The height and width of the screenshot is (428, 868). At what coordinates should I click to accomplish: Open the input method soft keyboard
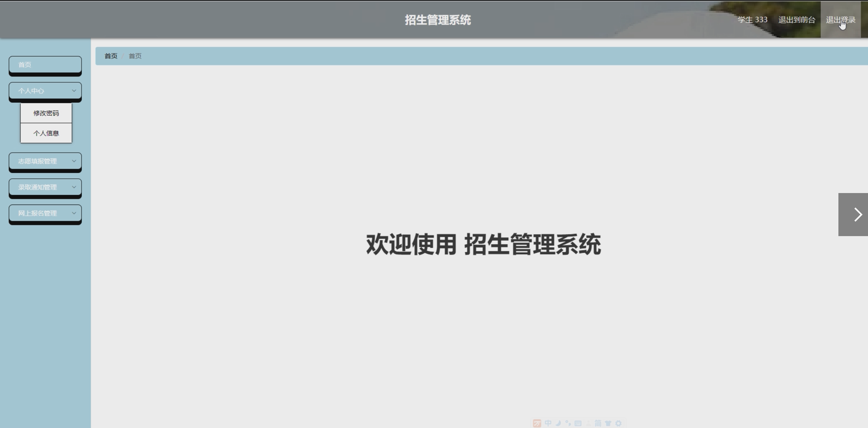click(x=578, y=423)
